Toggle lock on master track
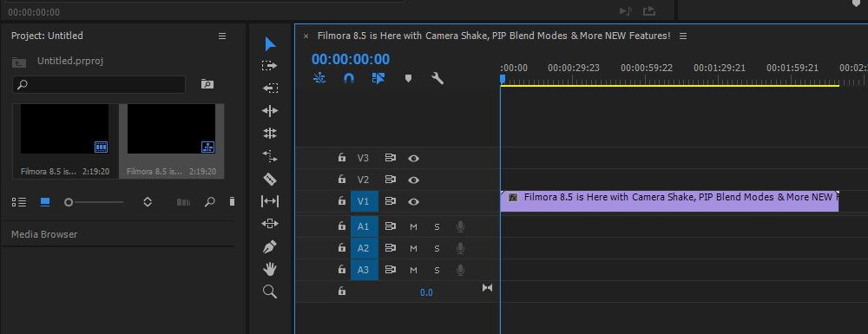The height and width of the screenshot is (334, 868). [x=341, y=291]
